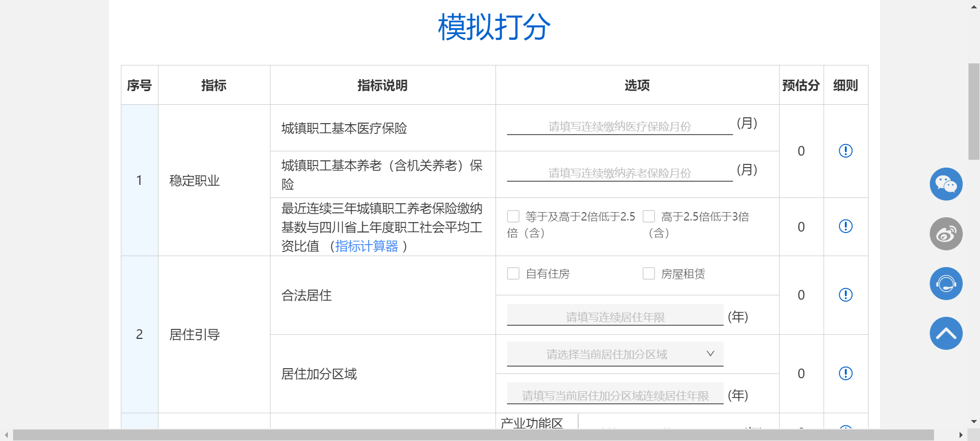
Task: Click the pension insurance months input field
Action: point(619,173)
